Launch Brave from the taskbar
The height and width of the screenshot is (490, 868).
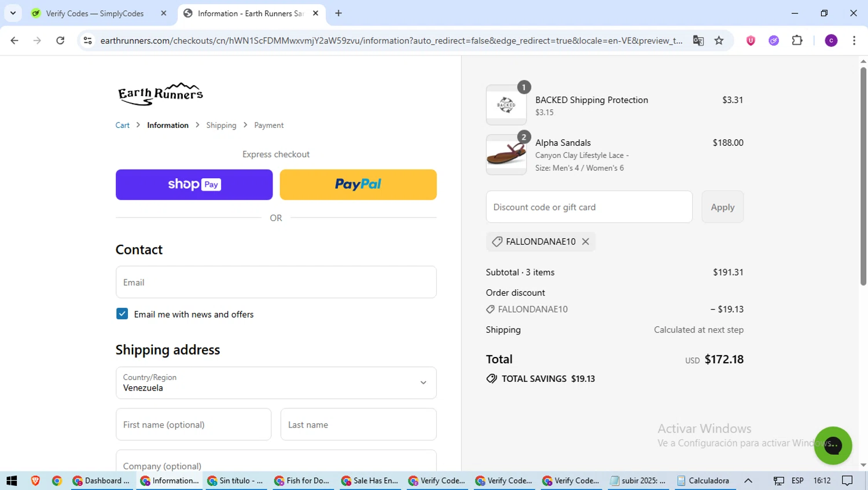click(x=35, y=481)
